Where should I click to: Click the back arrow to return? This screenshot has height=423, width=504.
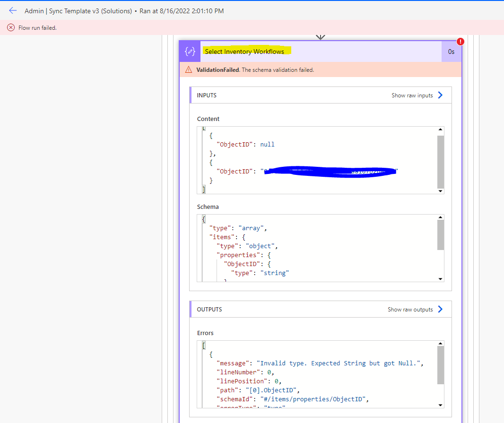coord(13,10)
